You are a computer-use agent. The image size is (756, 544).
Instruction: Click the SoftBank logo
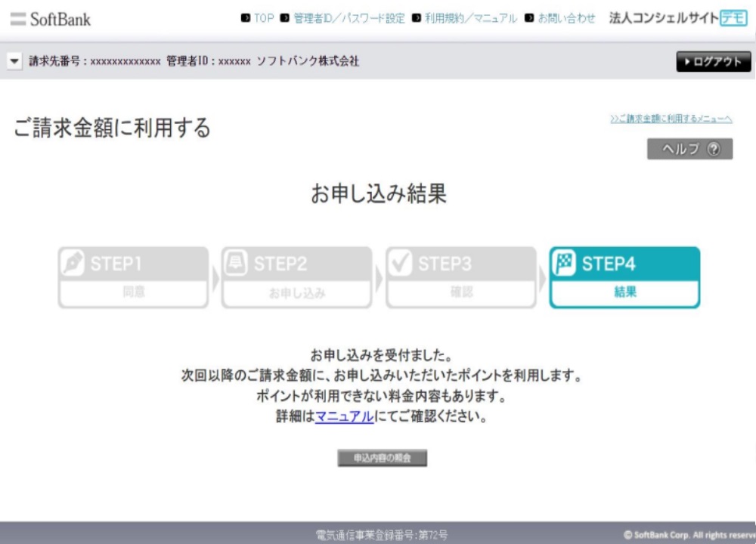pyautogui.click(x=60, y=20)
